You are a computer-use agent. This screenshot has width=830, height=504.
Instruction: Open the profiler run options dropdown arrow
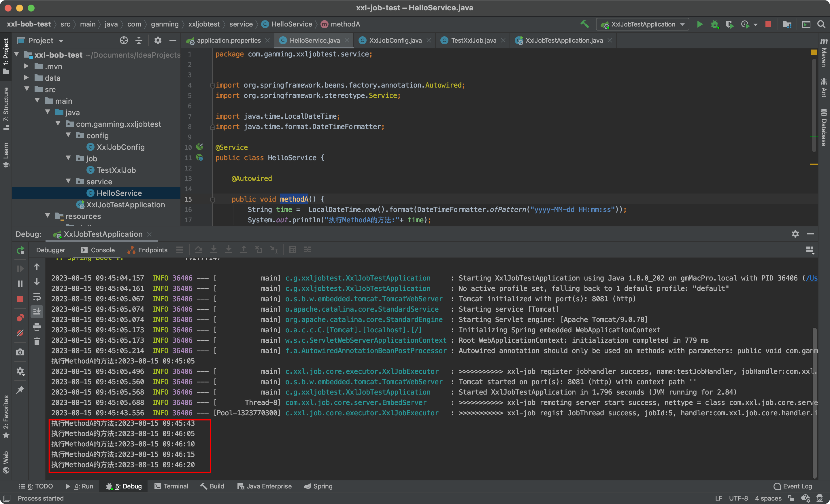[x=756, y=24]
